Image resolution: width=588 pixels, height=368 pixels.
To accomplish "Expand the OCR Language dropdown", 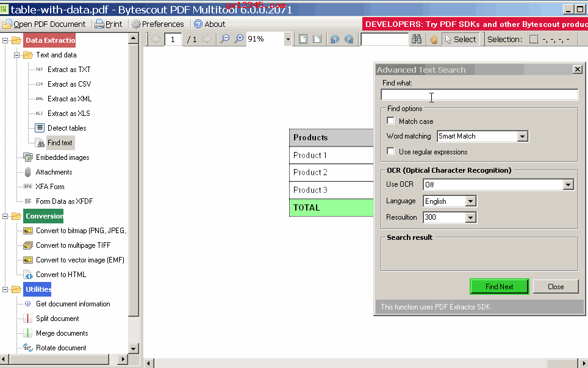I will 470,201.
